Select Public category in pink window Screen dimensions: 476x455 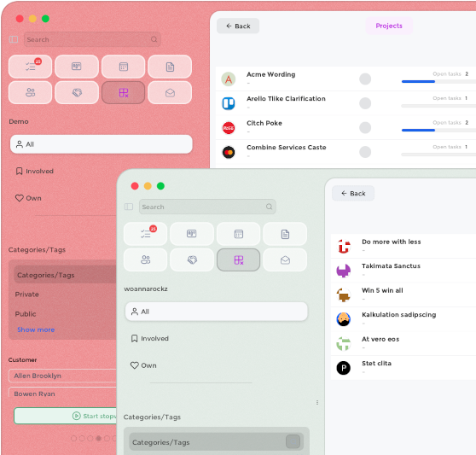[26, 314]
